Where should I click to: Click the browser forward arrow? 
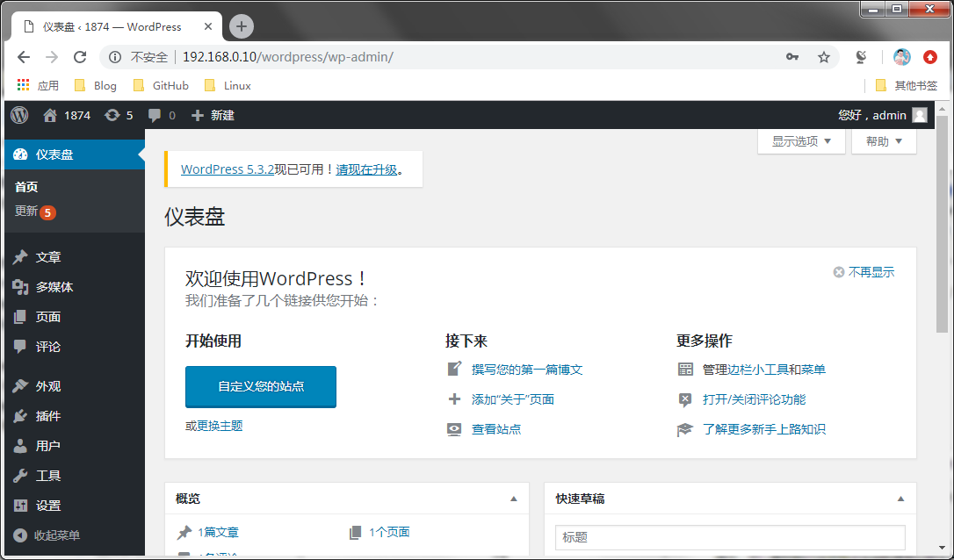pyautogui.click(x=52, y=57)
